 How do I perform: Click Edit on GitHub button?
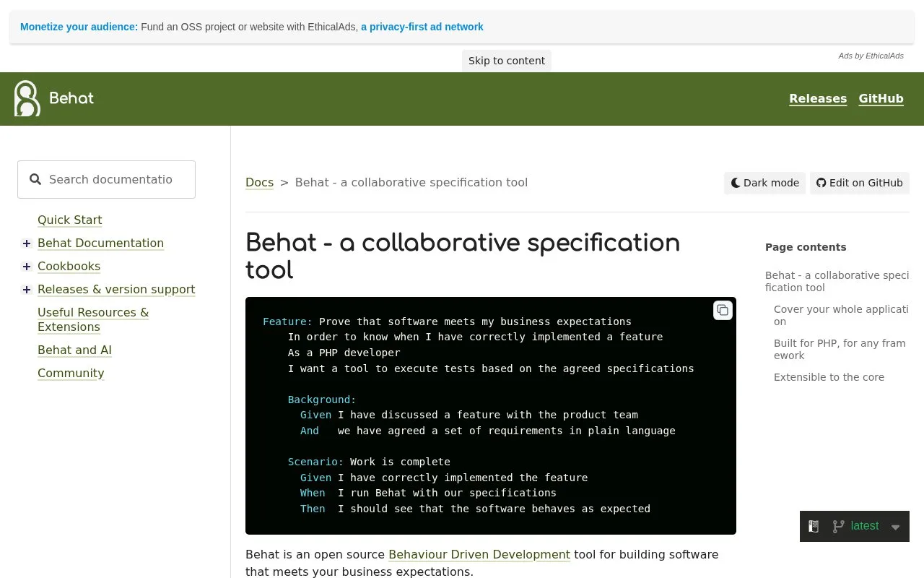(x=860, y=183)
